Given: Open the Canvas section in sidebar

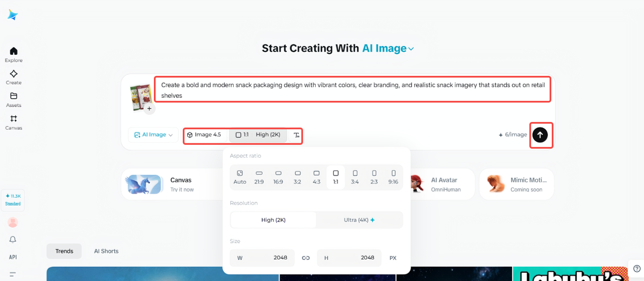Looking at the screenshot, I should coord(14,122).
